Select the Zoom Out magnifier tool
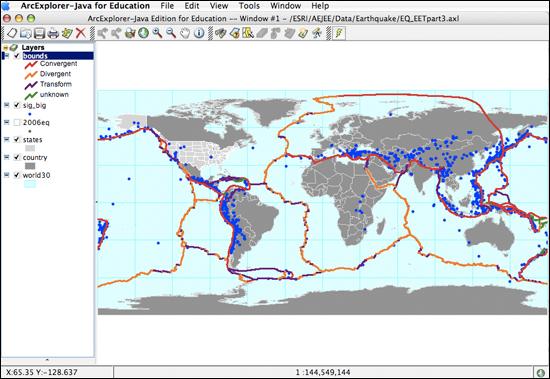Image resolution: width=550 pixels, height=379 pixels. 171,33
